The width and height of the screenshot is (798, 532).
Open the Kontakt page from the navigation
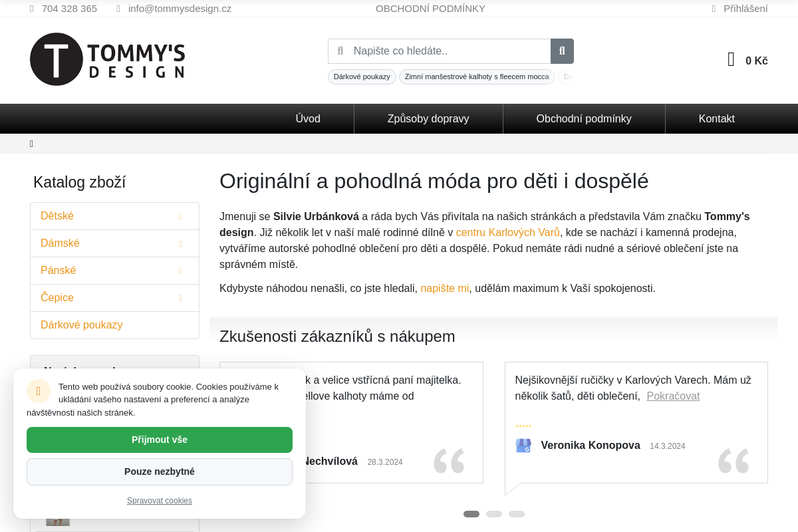(716, 118)
